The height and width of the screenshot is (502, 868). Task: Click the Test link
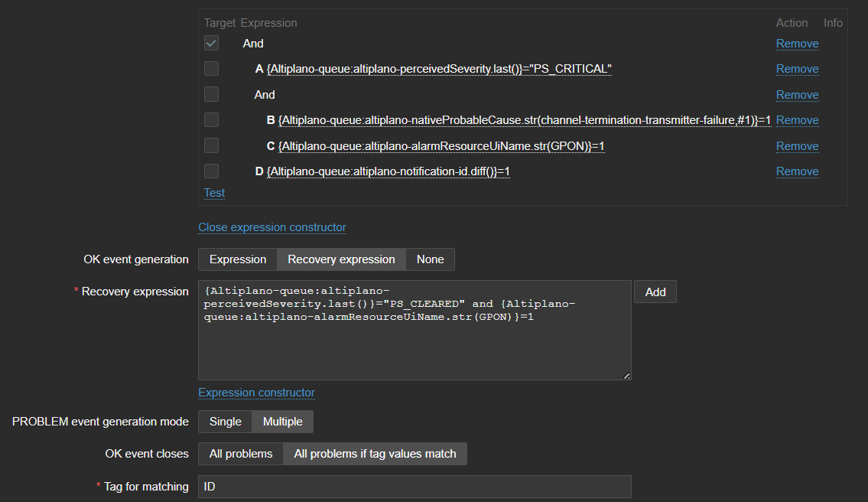click(214, 193)
